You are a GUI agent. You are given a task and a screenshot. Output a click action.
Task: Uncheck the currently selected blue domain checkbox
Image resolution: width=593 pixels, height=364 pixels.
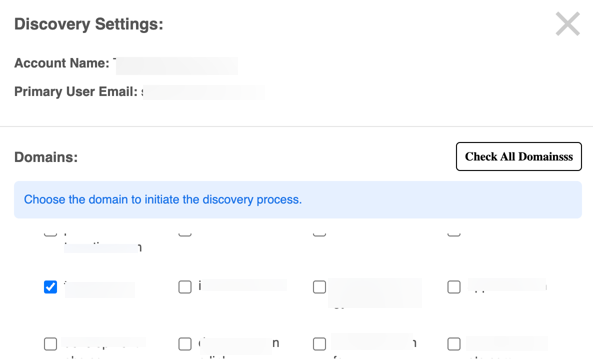click(x=50, y=287)
